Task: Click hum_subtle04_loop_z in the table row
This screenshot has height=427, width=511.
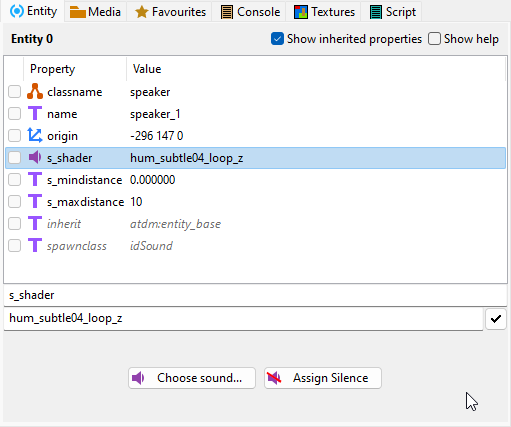Action: pos(186,158)
